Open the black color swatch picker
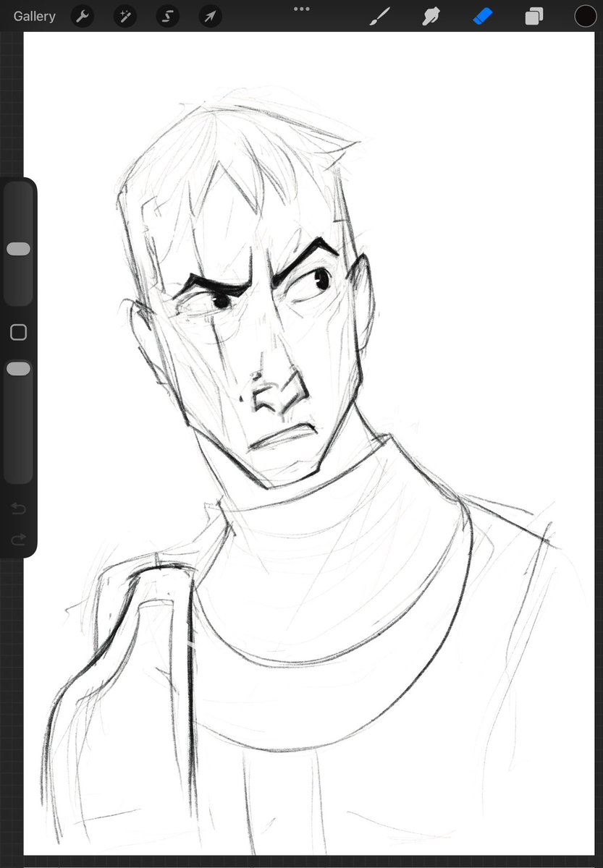The width and height of the screenshot is (603, 868). (586, 16)
